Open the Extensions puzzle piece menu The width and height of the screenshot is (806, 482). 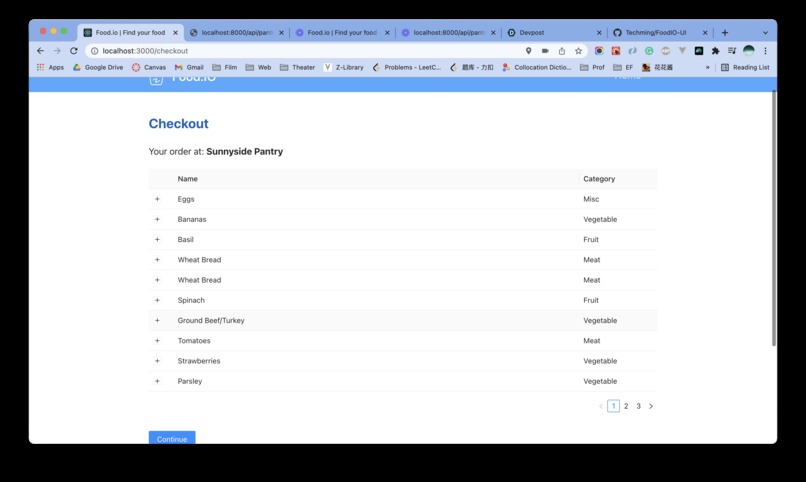tap(716, 51)
